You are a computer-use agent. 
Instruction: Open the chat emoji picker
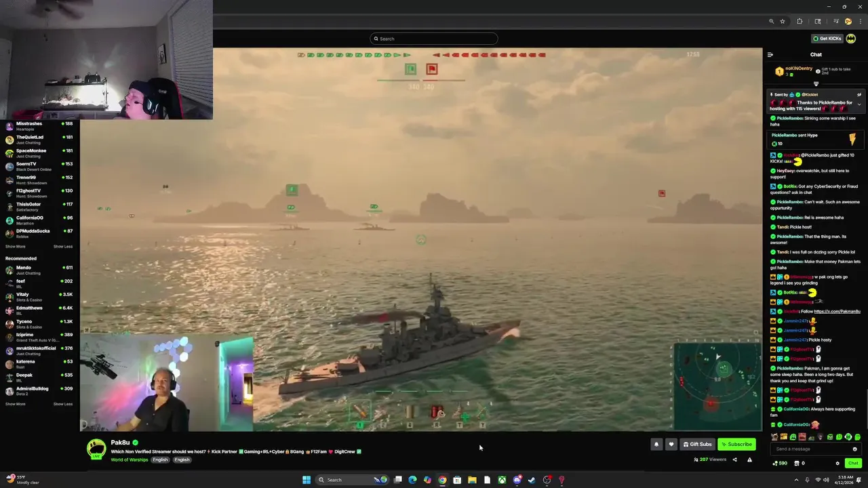pyautogui.click(x=854, y=449)
